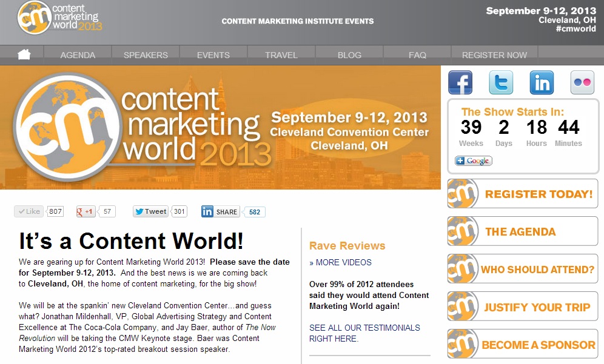The image size is (604, 364).
Task: Open the Facebook page icon
Action: point(460,82)
